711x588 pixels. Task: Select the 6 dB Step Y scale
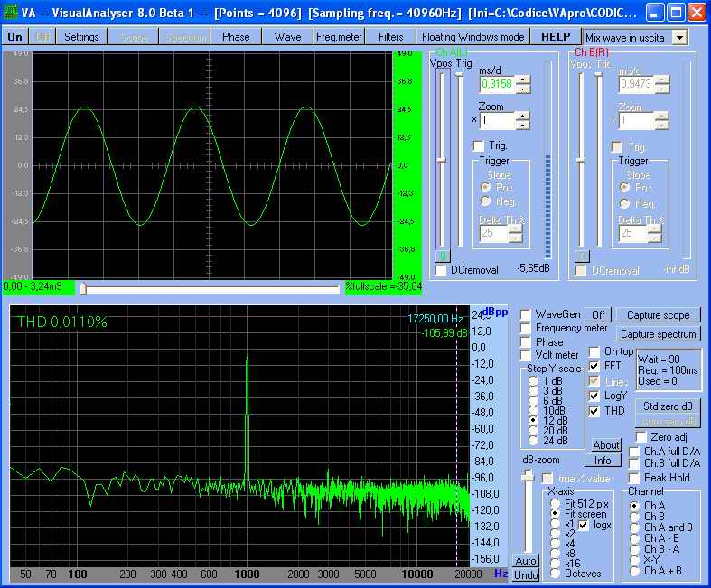[533, 400]
